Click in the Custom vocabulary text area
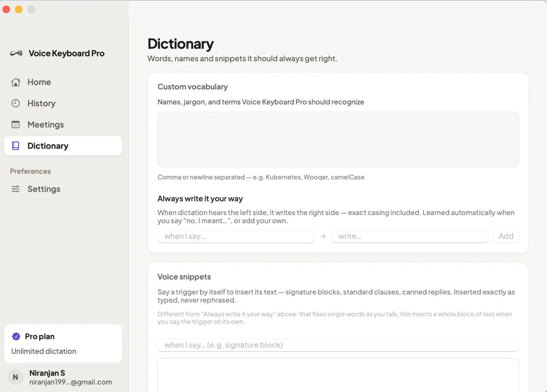 pos(338,139)
